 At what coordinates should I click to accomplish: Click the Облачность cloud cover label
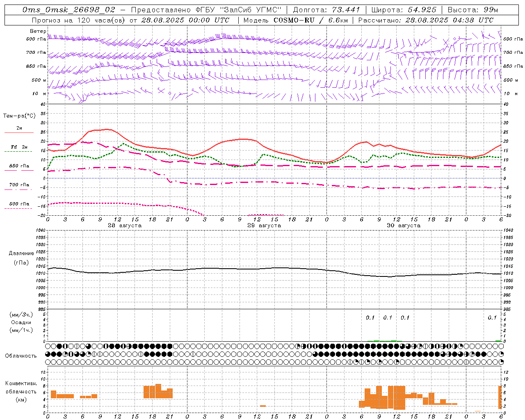tap(21, 356)
